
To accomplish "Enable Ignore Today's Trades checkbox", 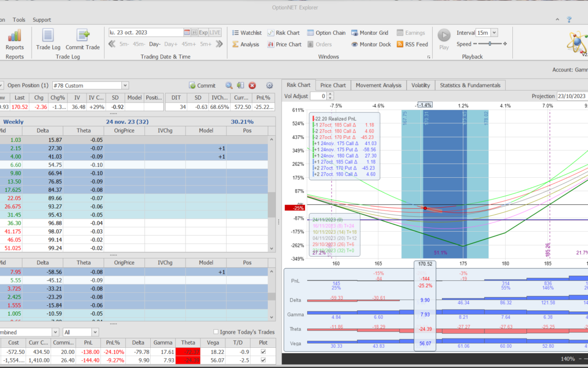I will pos(216,332).
